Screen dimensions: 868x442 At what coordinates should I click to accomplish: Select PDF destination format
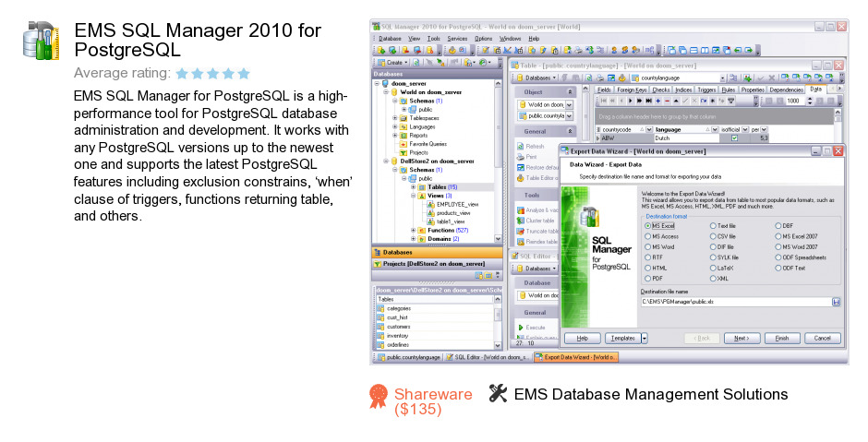[654, 279]
